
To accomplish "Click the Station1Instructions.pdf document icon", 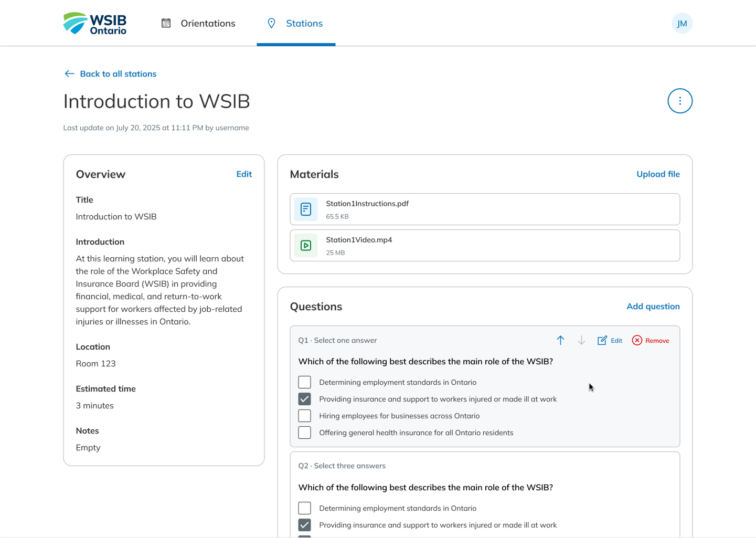I will [306, 209].
